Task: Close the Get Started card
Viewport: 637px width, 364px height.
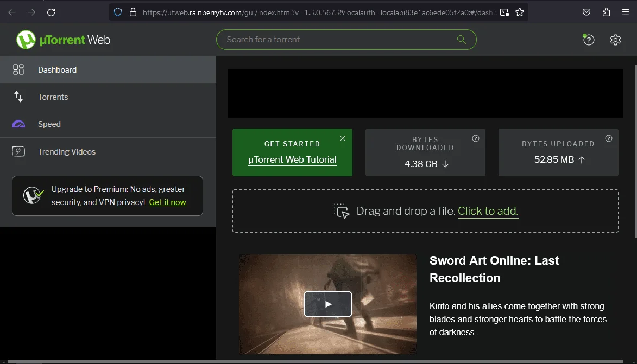Action: coord(343,138)
